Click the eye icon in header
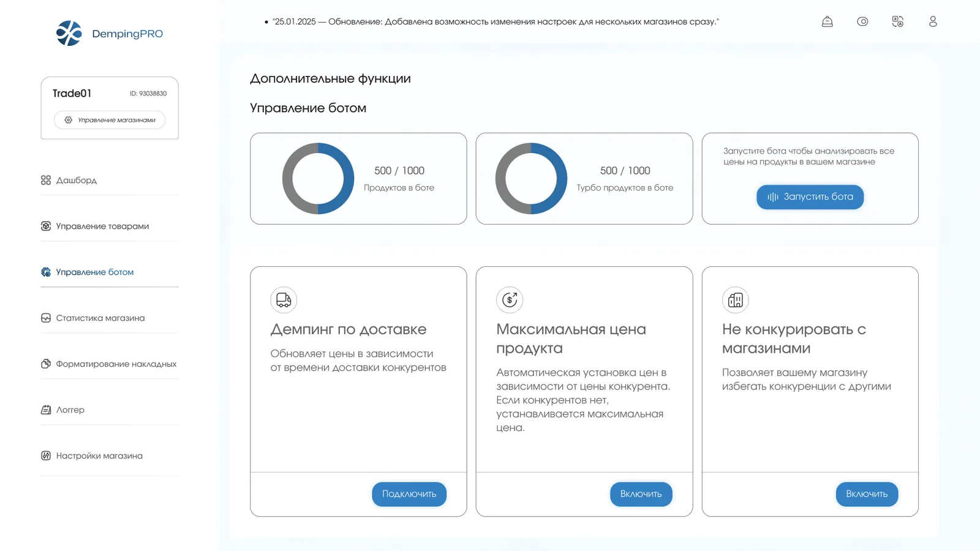 coord(862,21)
